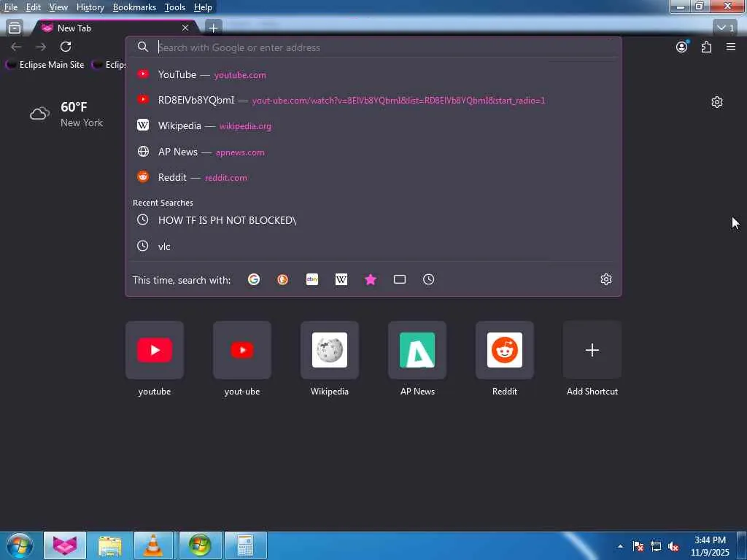Search this time in History clock
The width and height of the screenshot is (747, 560).
[x=429, y=279]
